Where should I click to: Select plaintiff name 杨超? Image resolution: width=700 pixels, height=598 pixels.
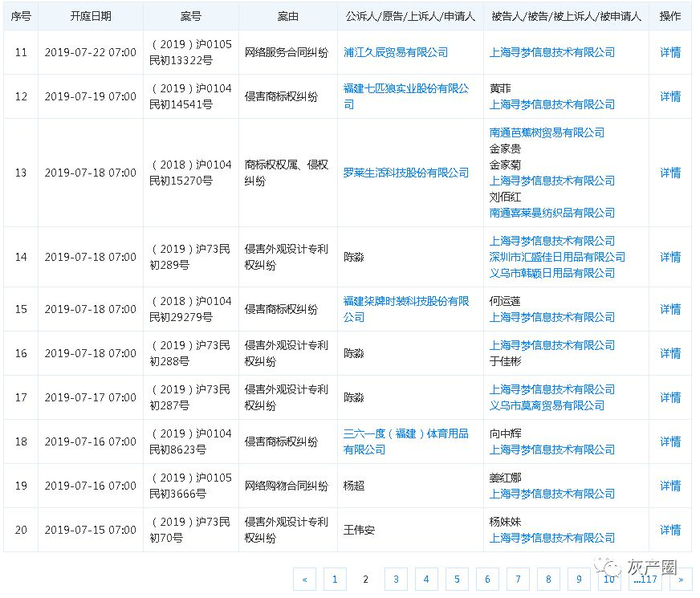coord(354,486)
